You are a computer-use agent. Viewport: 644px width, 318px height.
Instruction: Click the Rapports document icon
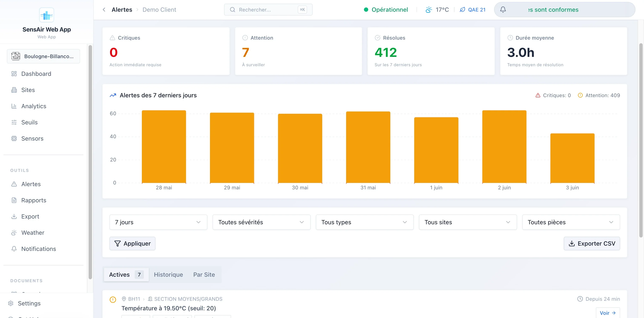coord(14,200)
